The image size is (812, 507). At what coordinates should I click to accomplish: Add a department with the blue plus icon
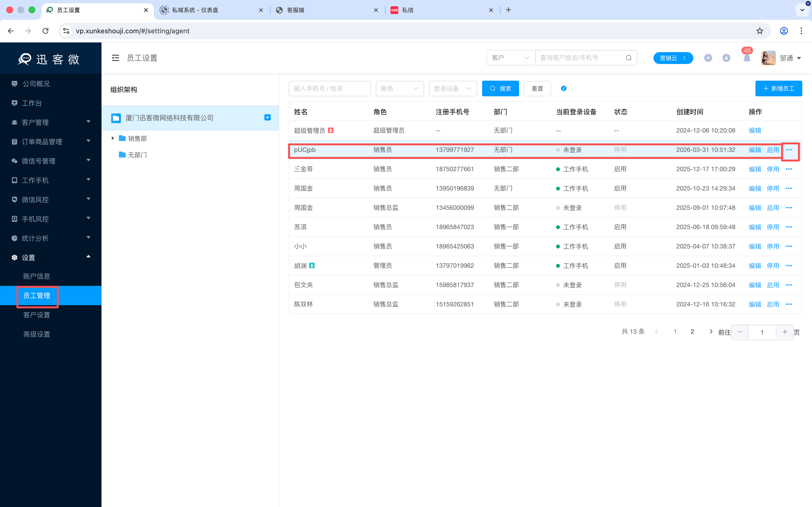coord(268,117)
